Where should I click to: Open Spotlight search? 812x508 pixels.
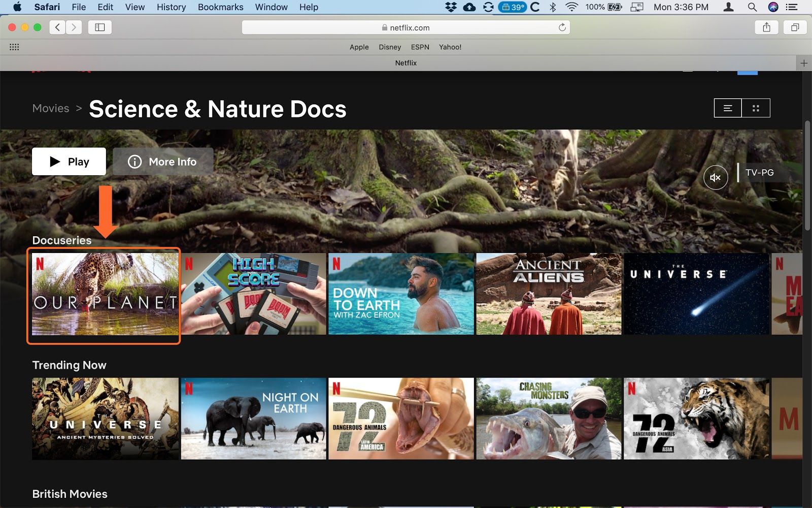pyautogui.click(x=752, y=7)
